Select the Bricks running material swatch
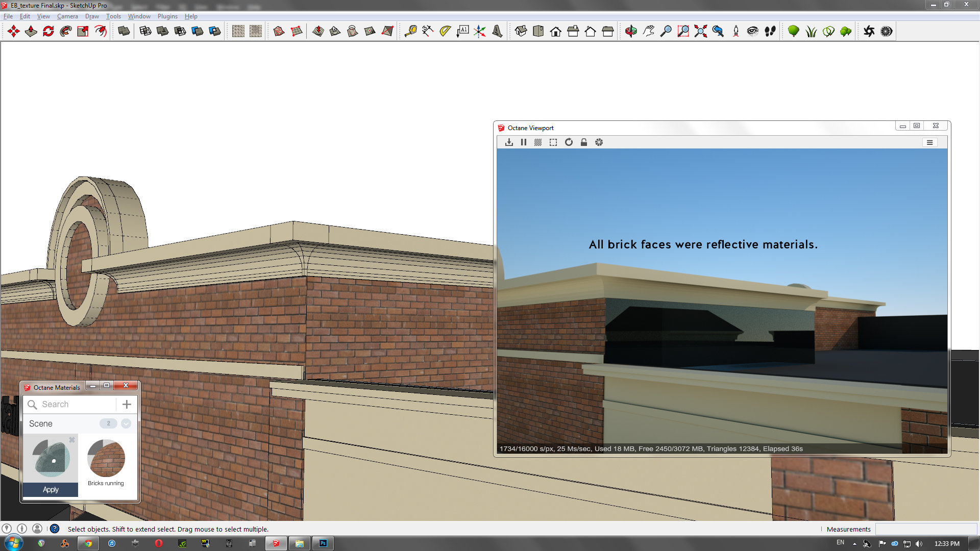 point(106,458)
